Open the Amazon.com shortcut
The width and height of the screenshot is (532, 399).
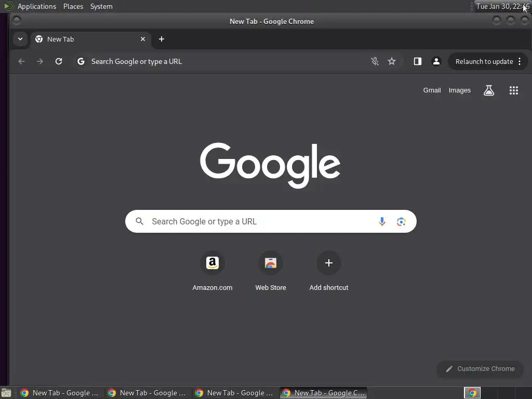pos(212,271)
